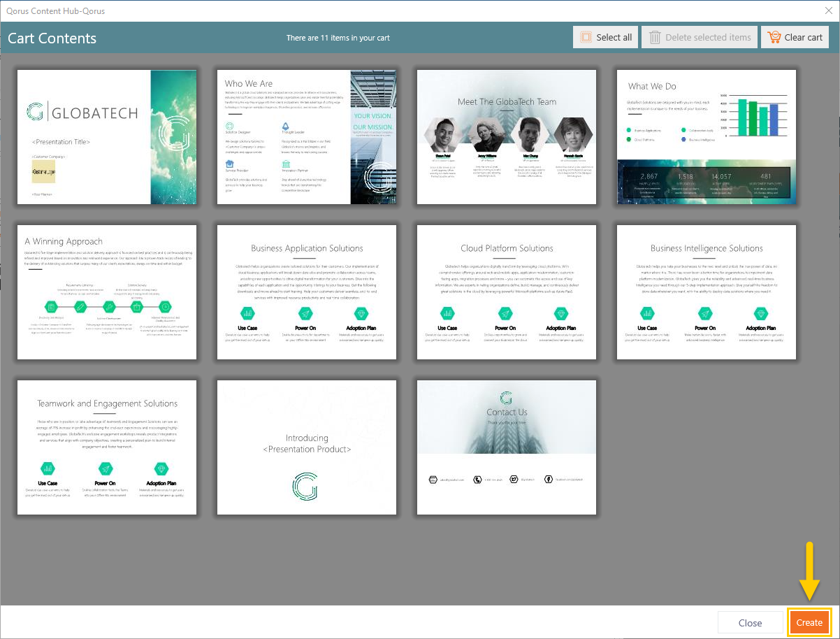Select the 'Who We Are' slide thumbnail
Image resolution: width=840 pixels, height=639 pixels.
click(x=306, y=137)
